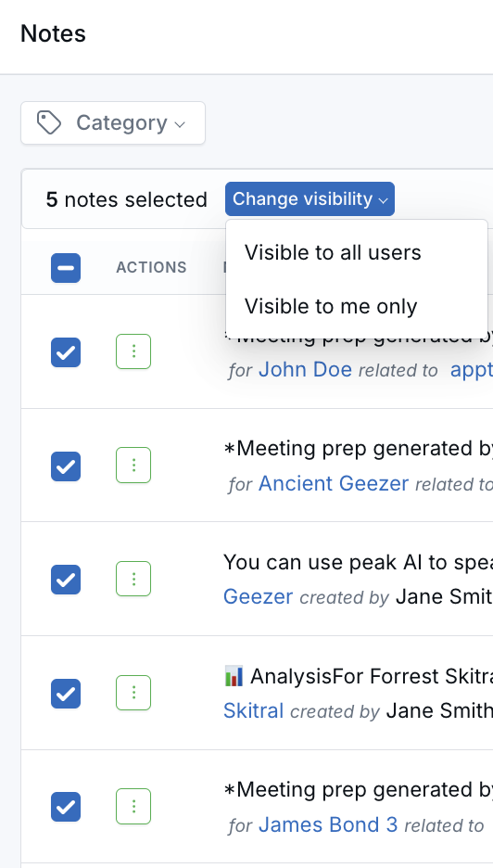The image size is (493, 868).
Task: Open the 'You can use peak AI' note
Action: click(x=358, y=562)
